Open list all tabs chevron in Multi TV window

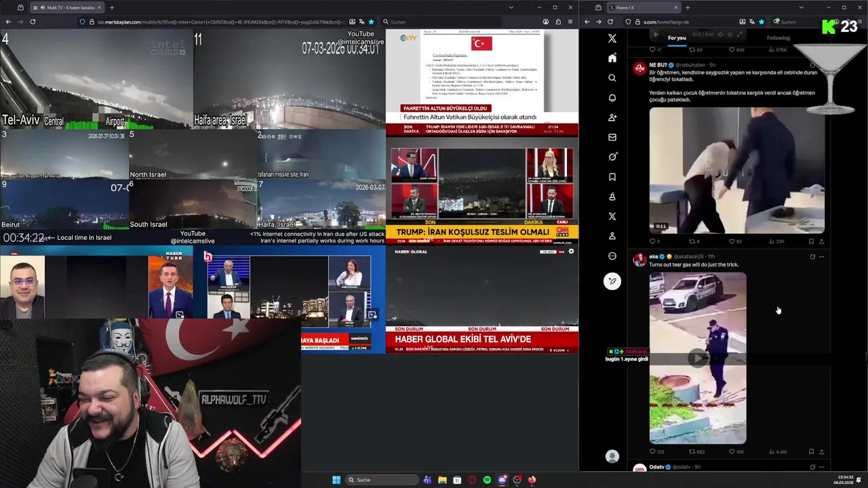tap(511, 7)
